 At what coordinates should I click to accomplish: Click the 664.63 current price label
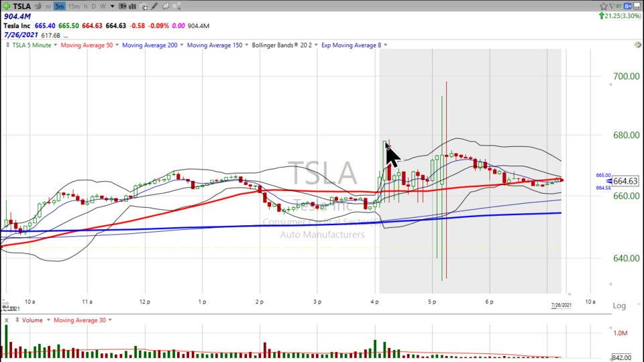(625, 181)
